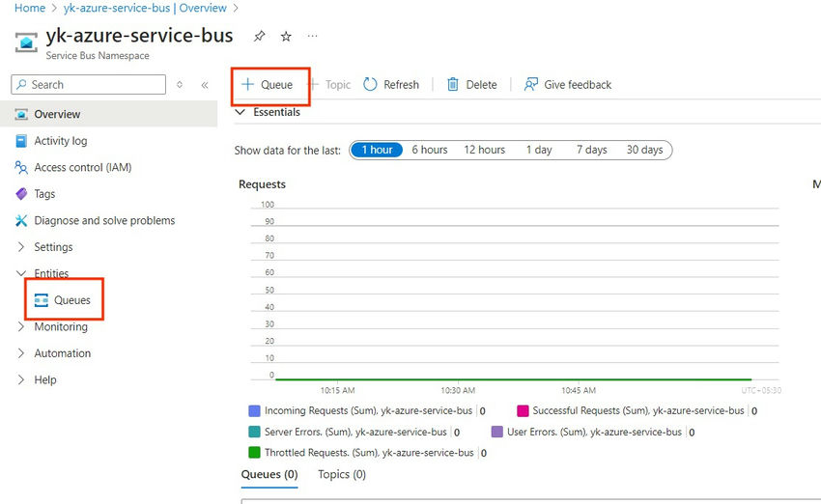Image resolution: width=821 pixels, height=504 pixels.
Task: Select the 6 hours time range
Action: tap(430, 150)
